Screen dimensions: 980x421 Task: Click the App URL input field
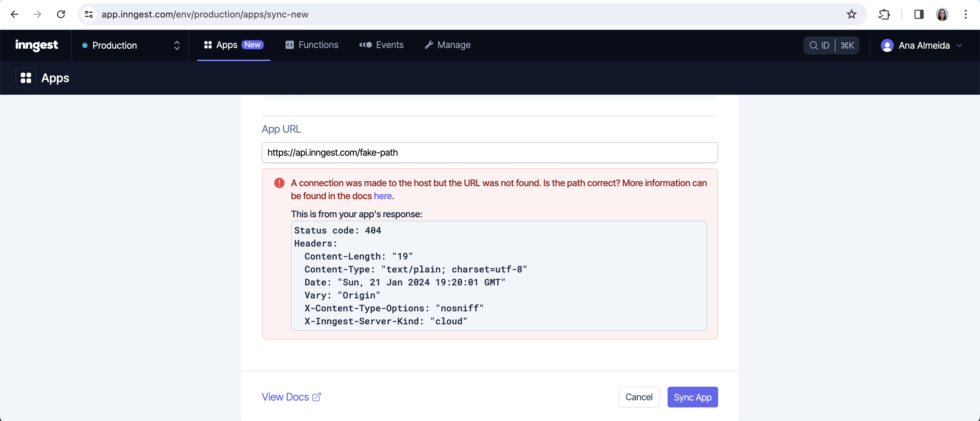(489, 152)
